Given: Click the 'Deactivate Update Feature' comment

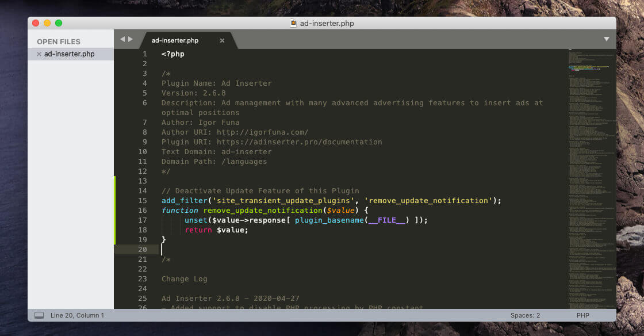Looking at the screenshot, I should point(260,190).
